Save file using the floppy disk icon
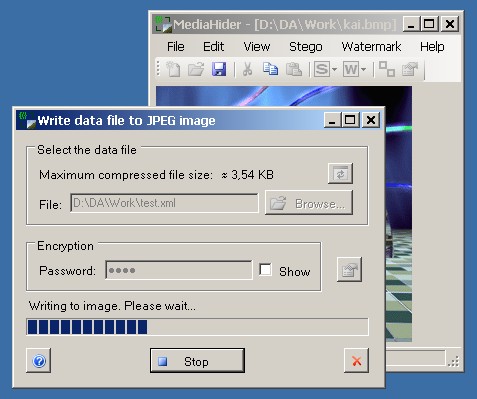This screenshot has width=477, height=399. [x=219, y=70]
